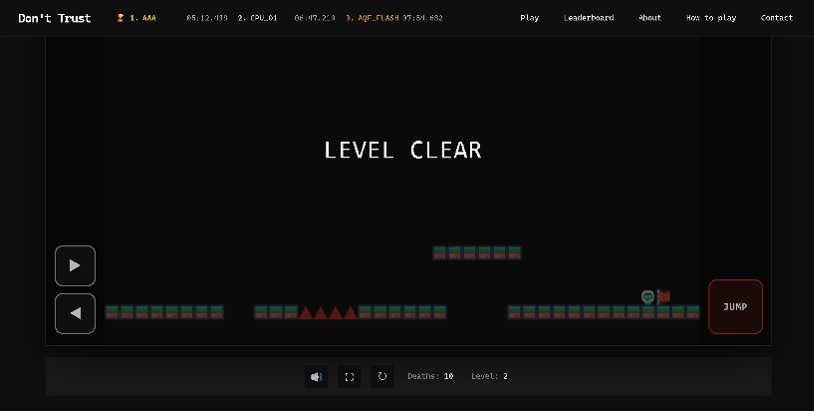
Task: Click the red goal flag
Action: click(x=663, y=297)
